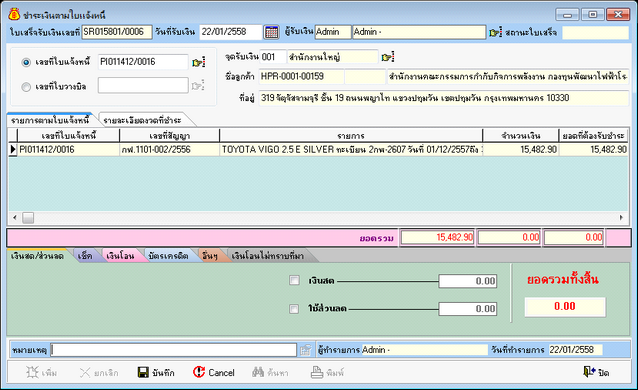The image size is (638, 390).
Task: Click the เลขที่ใบแจ้งหนี้ column header
Action: pyautogui.click(x=68, y=136)
